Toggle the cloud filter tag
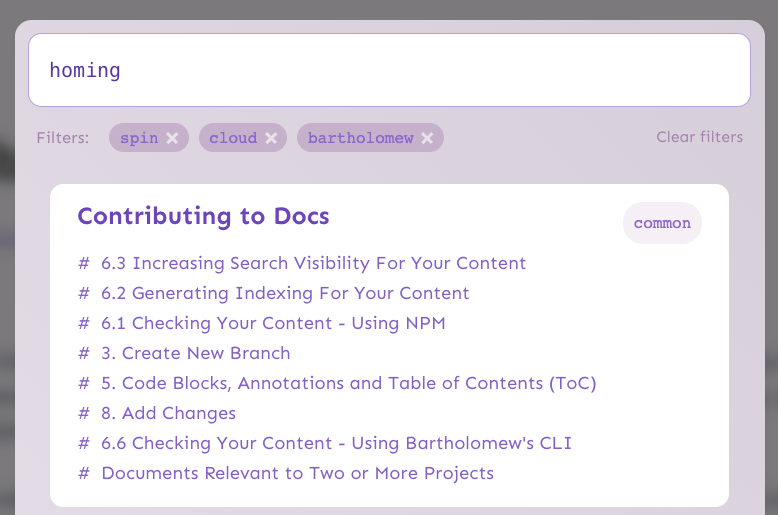Viewport: 778px width, 515px height. 233,138
